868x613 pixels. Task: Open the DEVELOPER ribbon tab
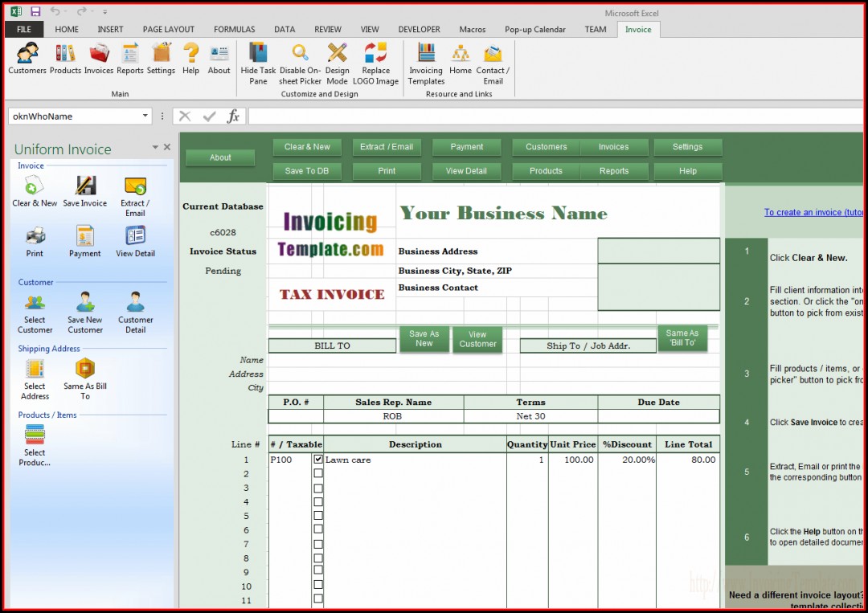(x=419, y=30)
